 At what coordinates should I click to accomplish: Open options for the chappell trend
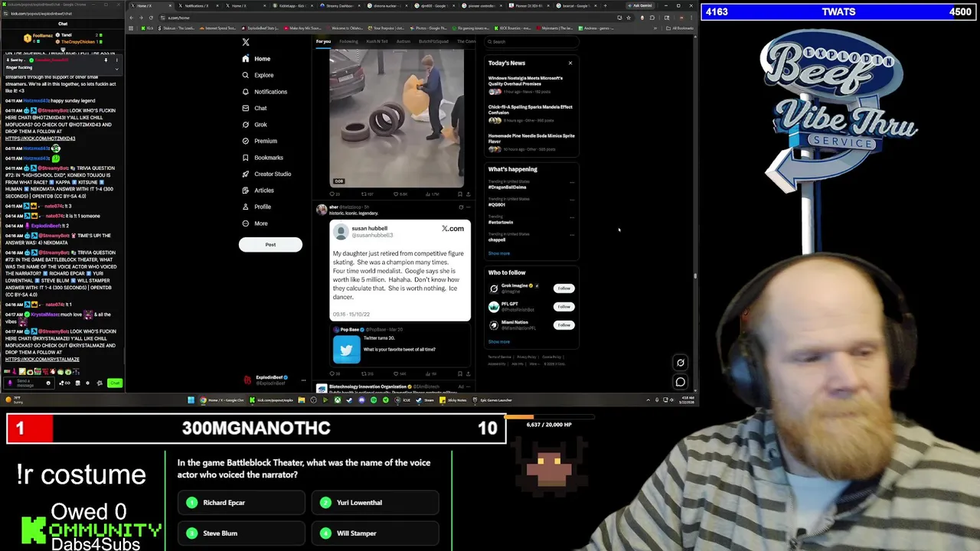572,235
